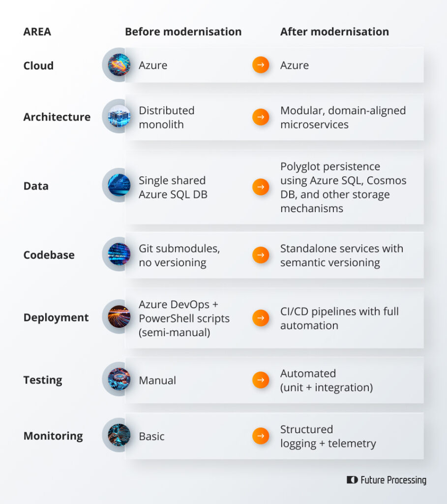Select the orange arrow in Deployment row
Image resolution: width=447 pixels, height=504 pixels.
tap(261, 318)
